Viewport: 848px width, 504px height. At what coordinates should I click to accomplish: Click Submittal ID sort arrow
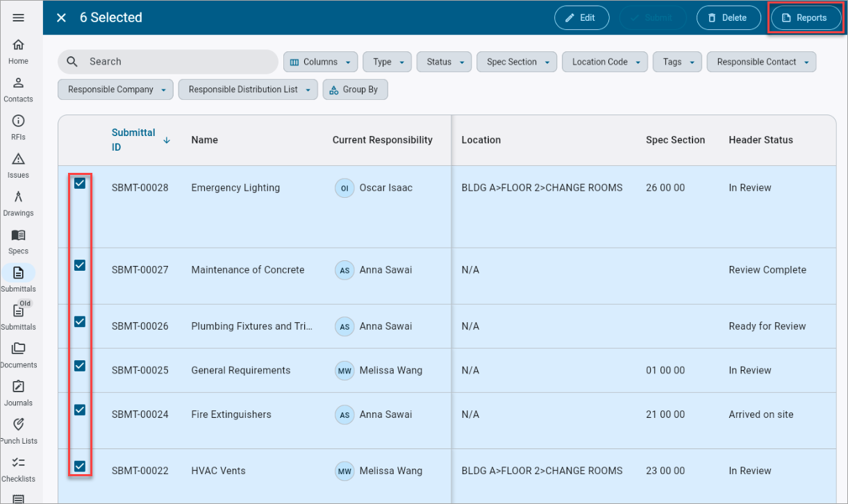tap(167, 140)
